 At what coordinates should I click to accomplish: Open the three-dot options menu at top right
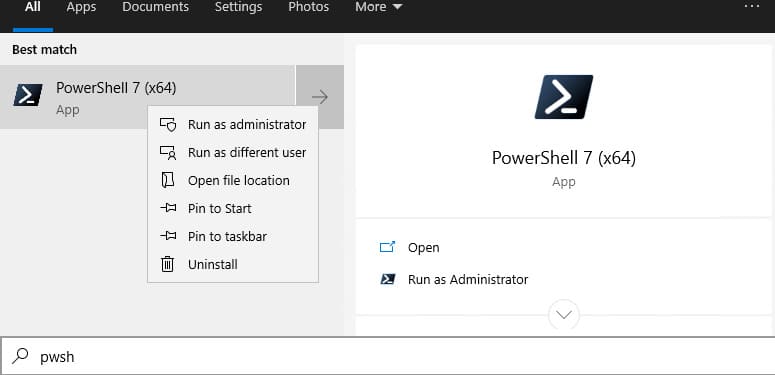(752, 6)
